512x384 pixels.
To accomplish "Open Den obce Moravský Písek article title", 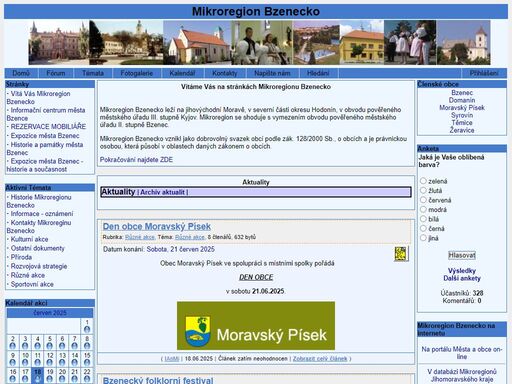I will [157, 227].
